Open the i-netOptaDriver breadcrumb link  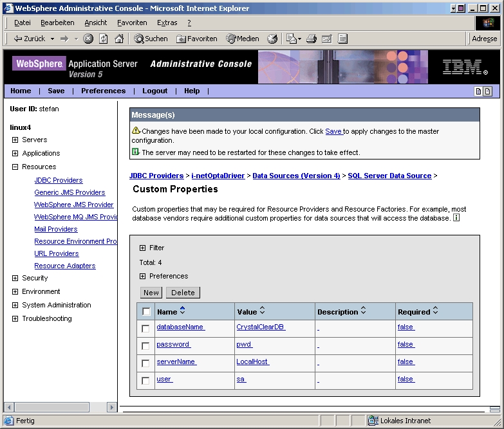[218, 176]
